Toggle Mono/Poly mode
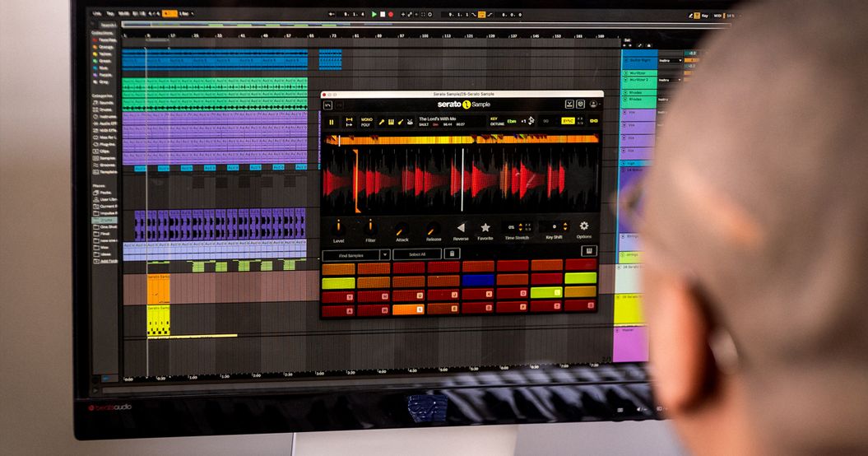868x456 pixels. click(366, 122)
